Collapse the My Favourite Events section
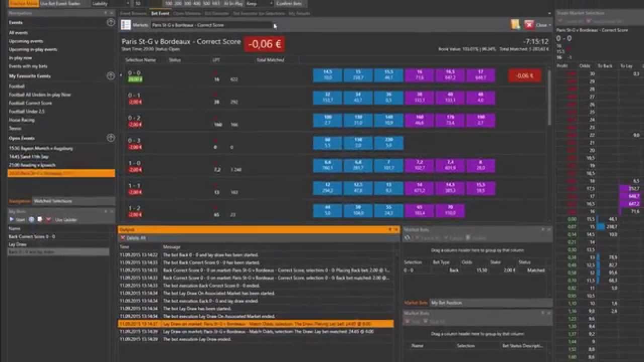Viewport: 644px width, 362px height. click(x=111, y=76)
